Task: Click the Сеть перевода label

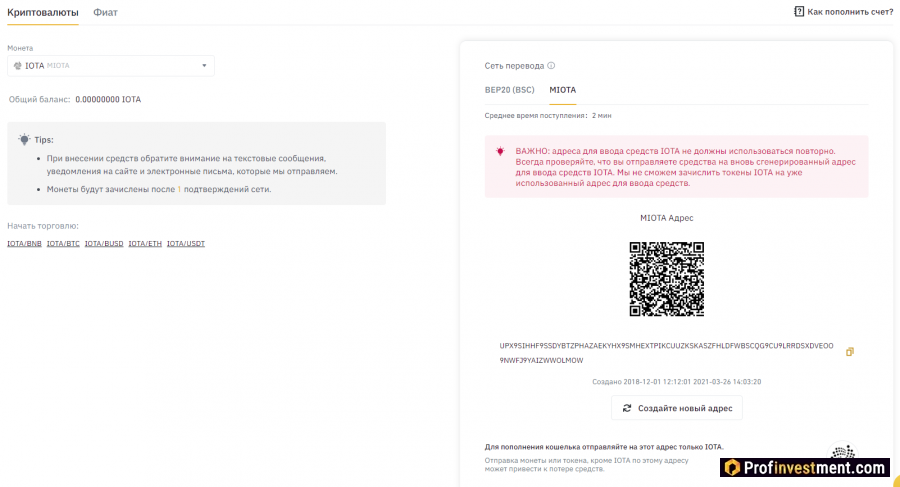Action: coord(514,65)
